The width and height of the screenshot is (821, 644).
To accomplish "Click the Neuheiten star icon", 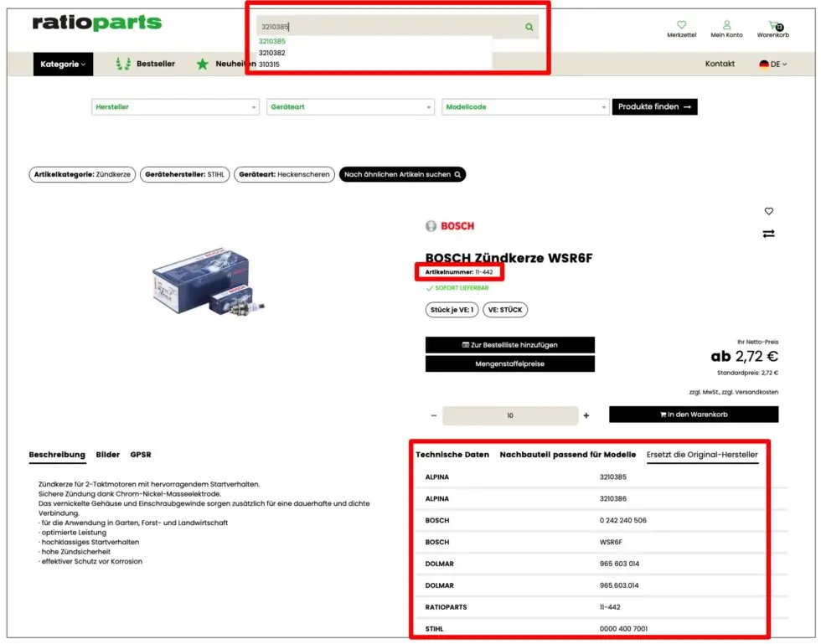I will pos(201,64).
